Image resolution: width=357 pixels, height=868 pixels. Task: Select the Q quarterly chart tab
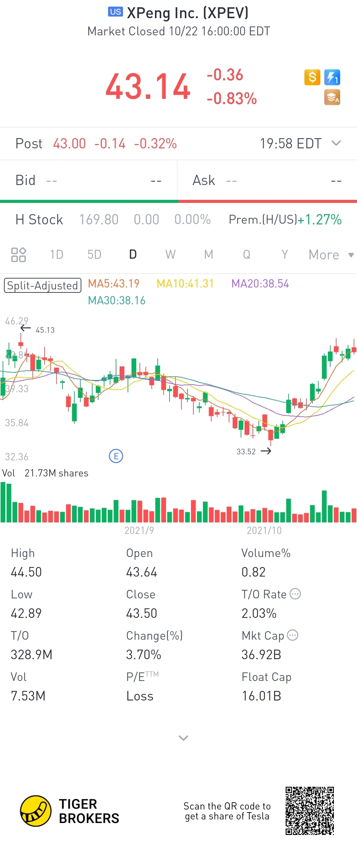(x=247, y=254)
